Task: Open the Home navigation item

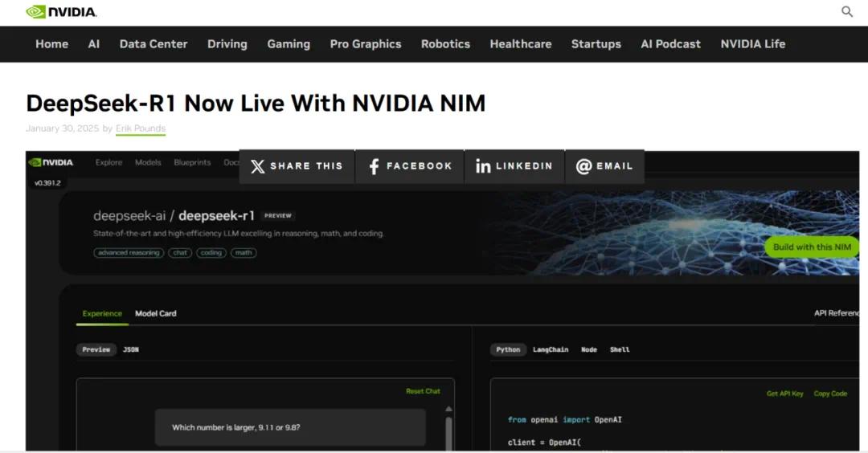Action: point(51,44)
